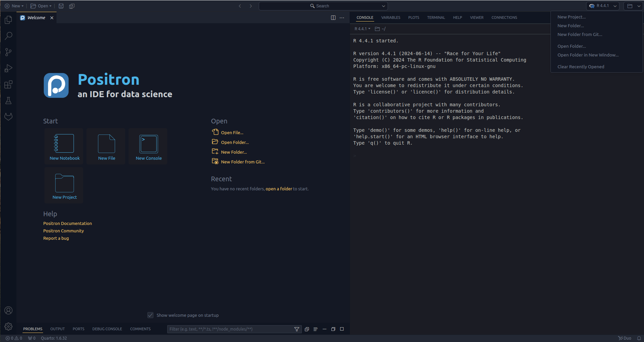Switch to the Connections tab
644x342 pixels.
[x=504, y=17]
